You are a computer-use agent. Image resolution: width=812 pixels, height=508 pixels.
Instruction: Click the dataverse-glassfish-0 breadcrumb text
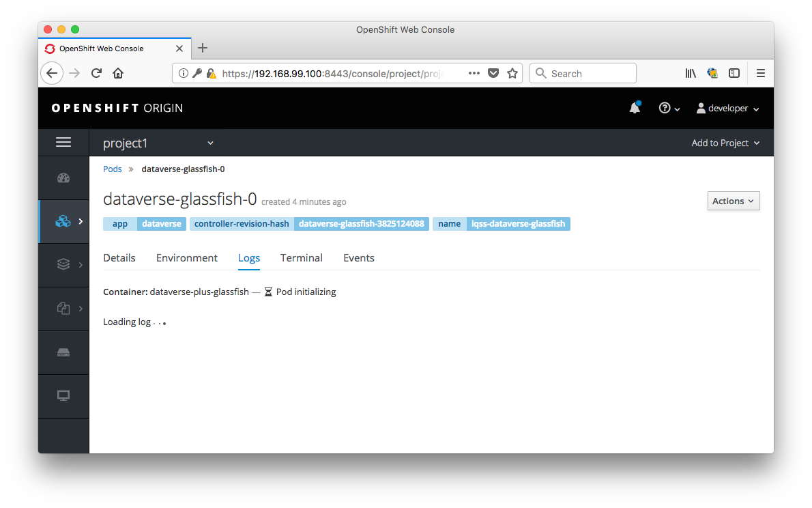click(184, 169)
